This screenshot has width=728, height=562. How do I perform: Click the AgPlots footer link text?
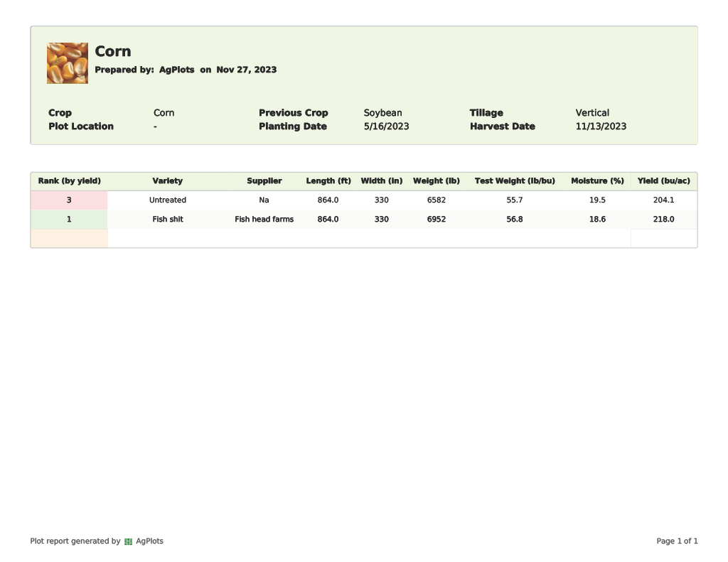tap(149, 541)
